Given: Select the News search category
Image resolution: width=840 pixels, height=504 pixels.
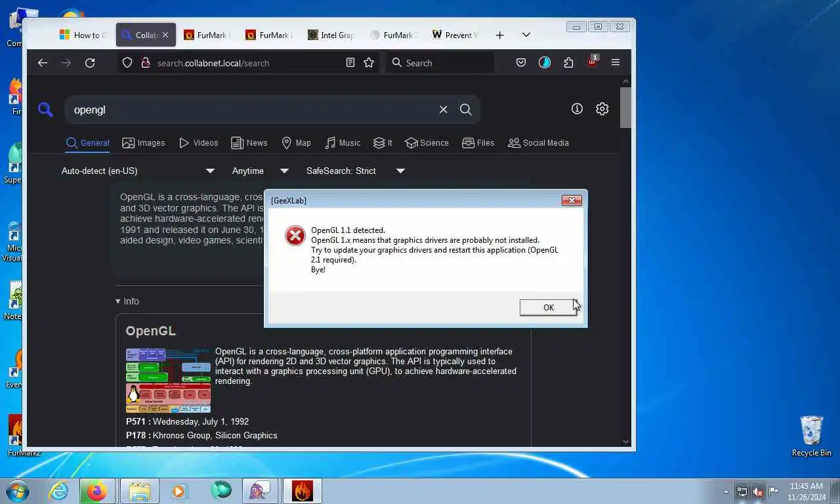Looking at the screenshot, I should coord(249,143).
